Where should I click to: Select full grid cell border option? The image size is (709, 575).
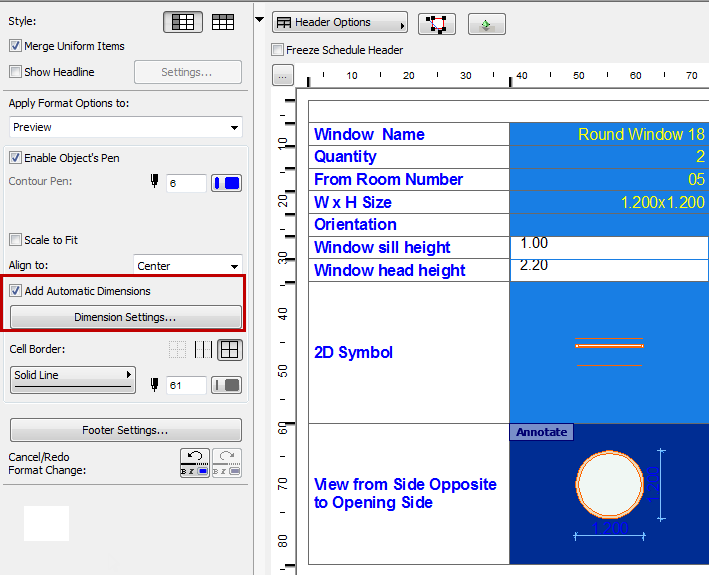pyautogui.click(x=230, y=350)
